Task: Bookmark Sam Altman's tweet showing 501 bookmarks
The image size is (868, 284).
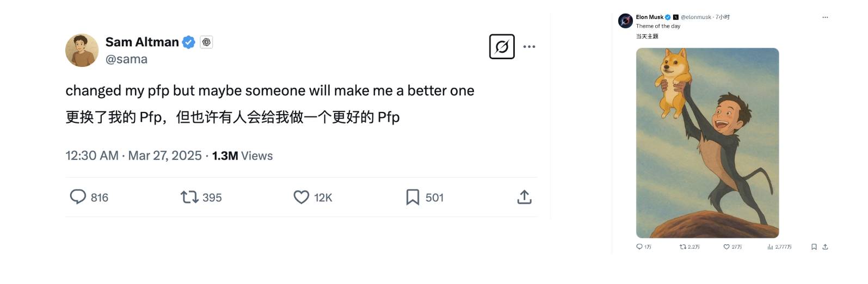Action: click(x=413, y=197)
